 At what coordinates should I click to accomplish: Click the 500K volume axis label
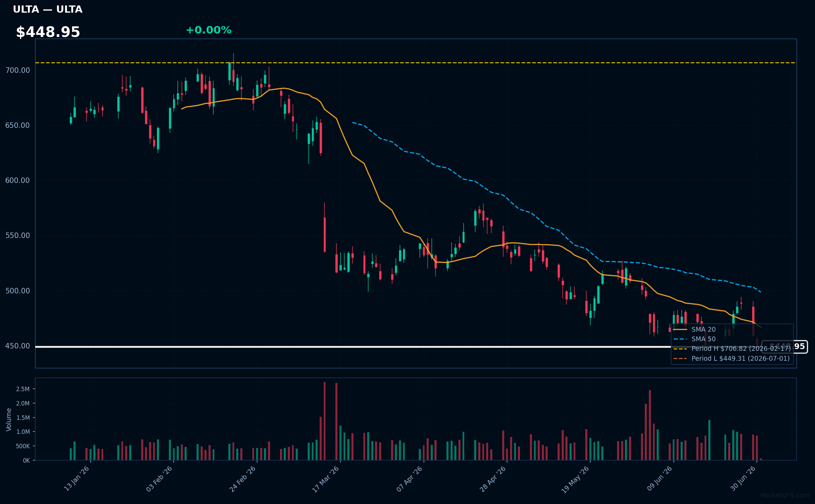tap(23, 446)
